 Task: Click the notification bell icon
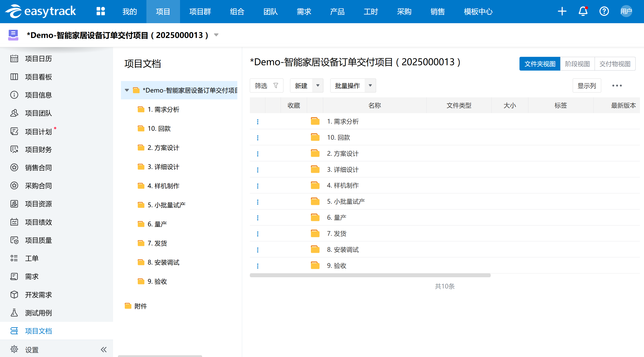[x=583, y=11]
